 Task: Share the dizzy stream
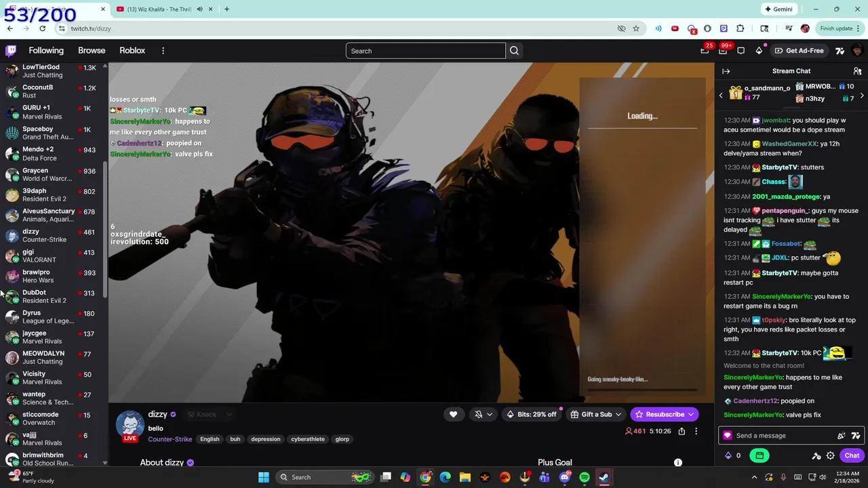[x=682, y=431]
